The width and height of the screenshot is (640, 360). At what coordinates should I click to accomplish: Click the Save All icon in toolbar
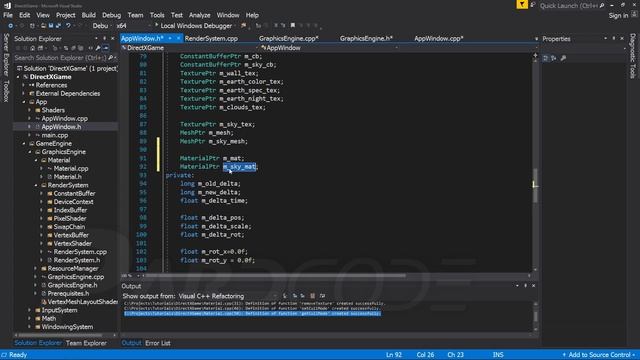(58, 26)
